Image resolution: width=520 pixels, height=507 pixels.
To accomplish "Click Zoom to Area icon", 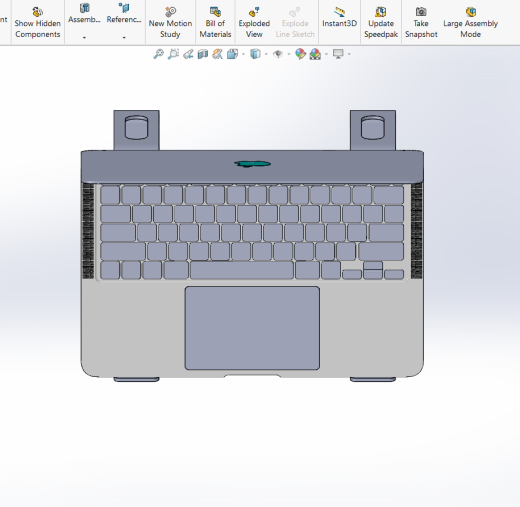I will [x=173, y=54].
